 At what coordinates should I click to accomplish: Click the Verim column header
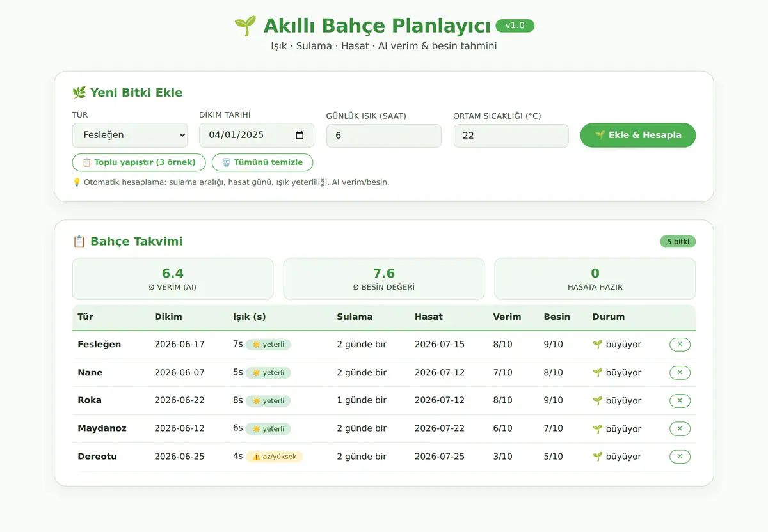tap(507, 317)
